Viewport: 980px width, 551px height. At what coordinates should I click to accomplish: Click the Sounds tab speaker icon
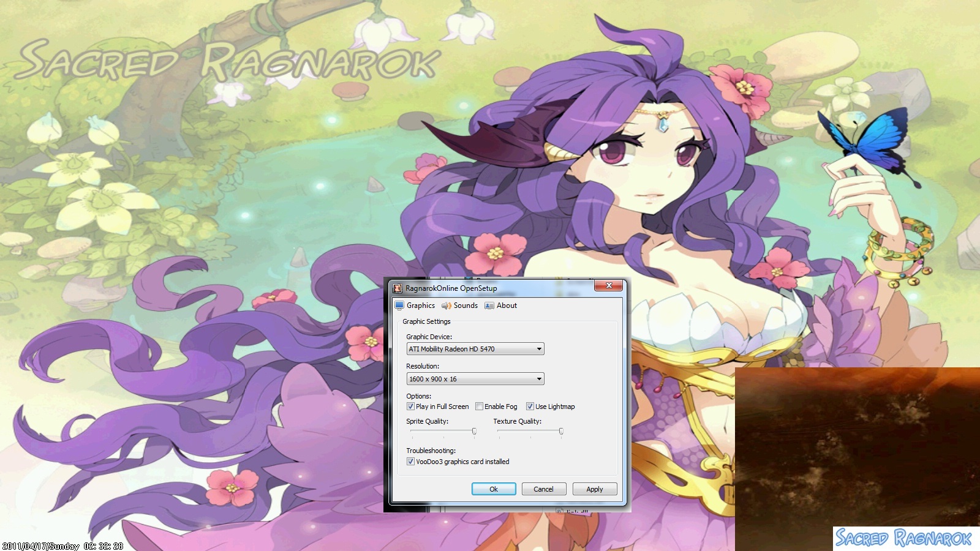coord(447,305)
